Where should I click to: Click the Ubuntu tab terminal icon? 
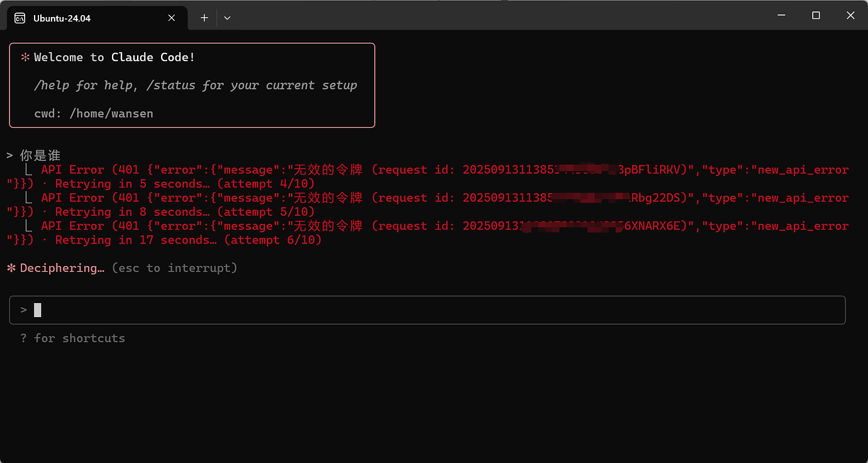tap(20, 18)
